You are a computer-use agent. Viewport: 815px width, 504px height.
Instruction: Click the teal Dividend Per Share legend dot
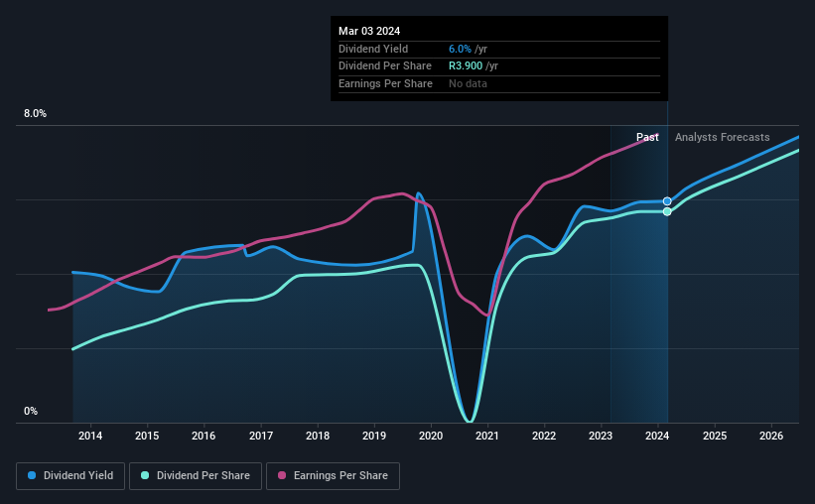coord(145,475)
